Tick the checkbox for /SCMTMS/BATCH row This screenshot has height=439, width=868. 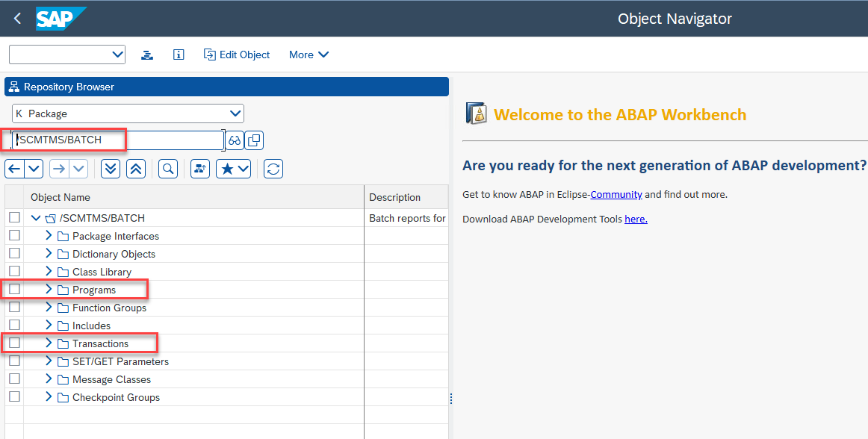coord(14,217)
